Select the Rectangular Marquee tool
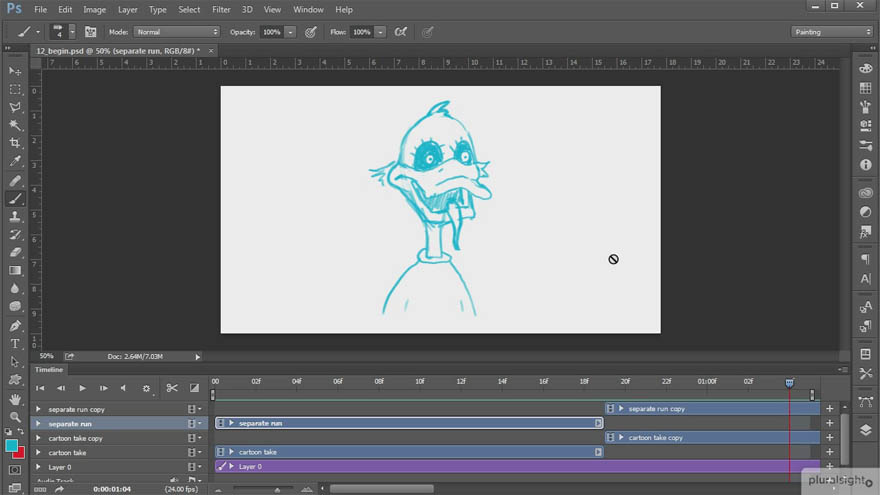 [15, 90]
